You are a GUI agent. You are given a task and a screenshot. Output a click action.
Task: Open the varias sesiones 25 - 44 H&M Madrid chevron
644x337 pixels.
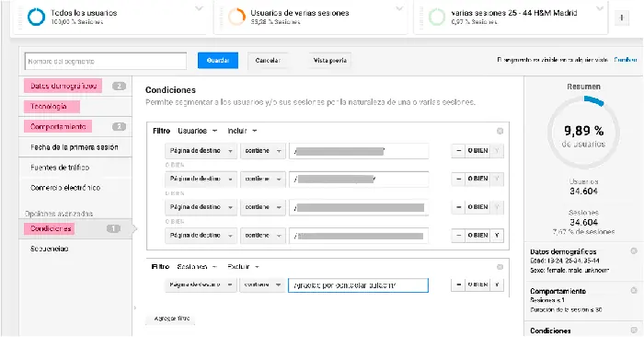pyautogui.click(x=600, y=8)
